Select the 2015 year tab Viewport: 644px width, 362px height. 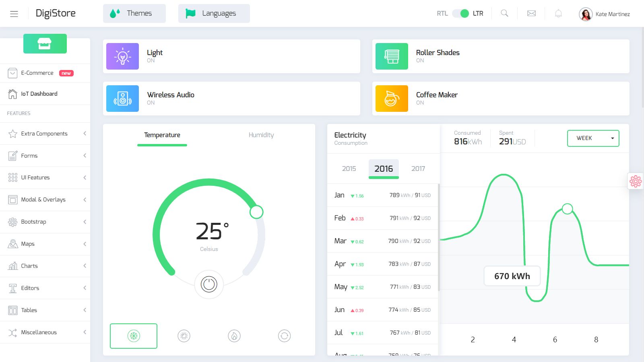(x=349, y=169)
